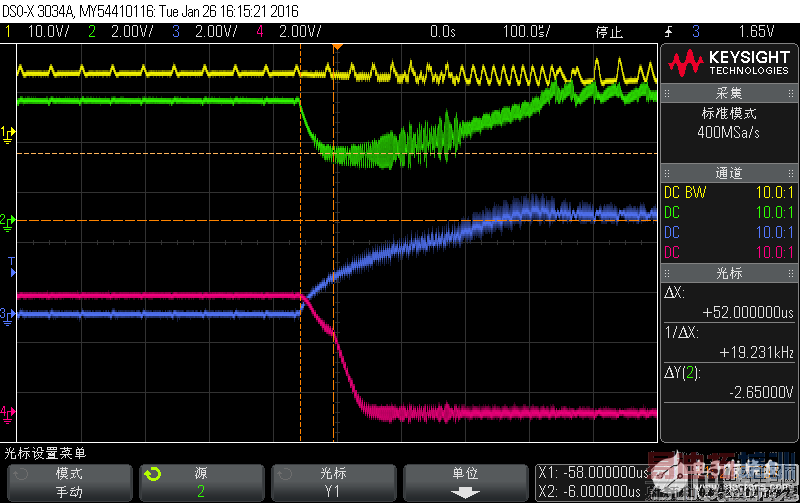Click the right grip dots on 光标 header
The height and width of the screenshot is (503, 800).
(x=791, y=273)
